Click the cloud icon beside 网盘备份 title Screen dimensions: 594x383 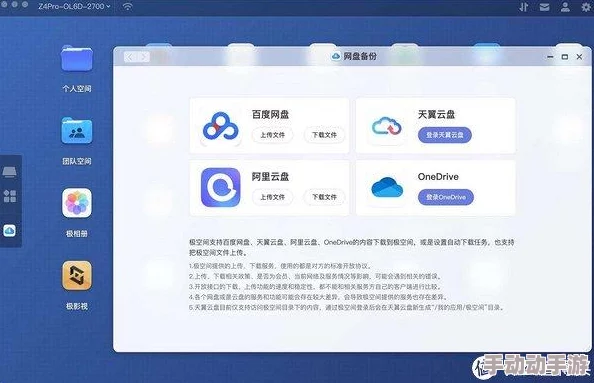click(336, 56)
